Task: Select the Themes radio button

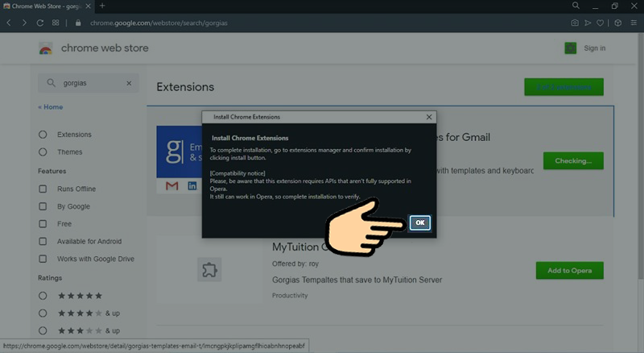Action: [x=43, y=152]
